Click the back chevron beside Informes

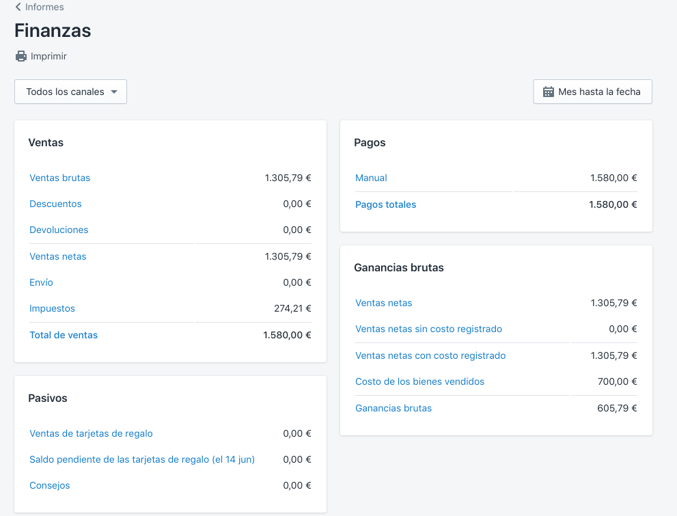click(18, 7)
